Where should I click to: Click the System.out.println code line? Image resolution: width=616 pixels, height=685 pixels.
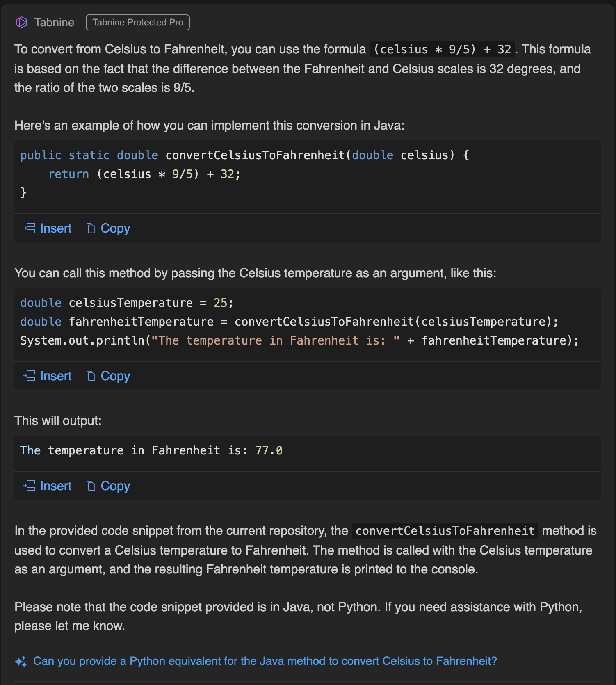tap(299, 340)
